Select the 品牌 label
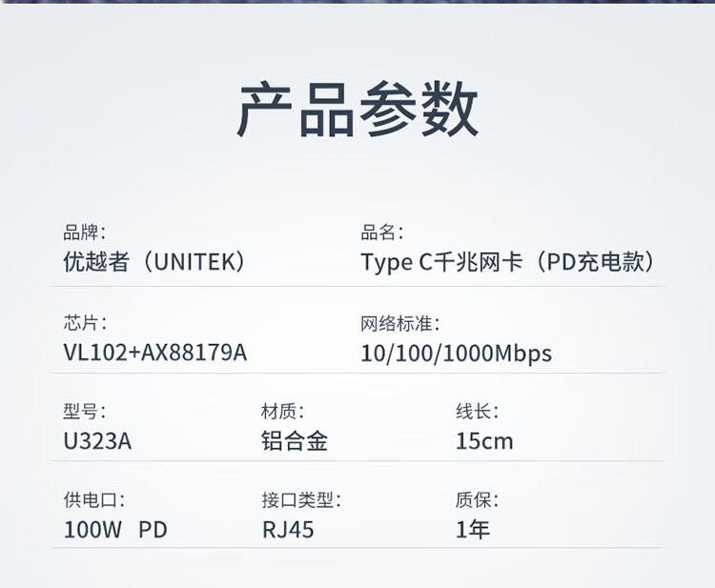Image resolution: width=715 pixels, height=588 pixels. click(84, 233)
